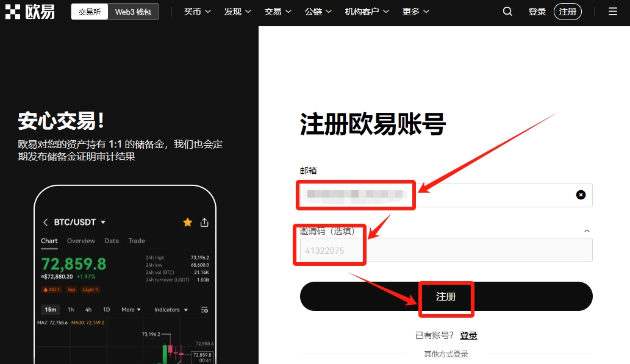Screen dimensions: 630x364
Task: Click the 24h high value 73,196.2
Action: [199, 257]
